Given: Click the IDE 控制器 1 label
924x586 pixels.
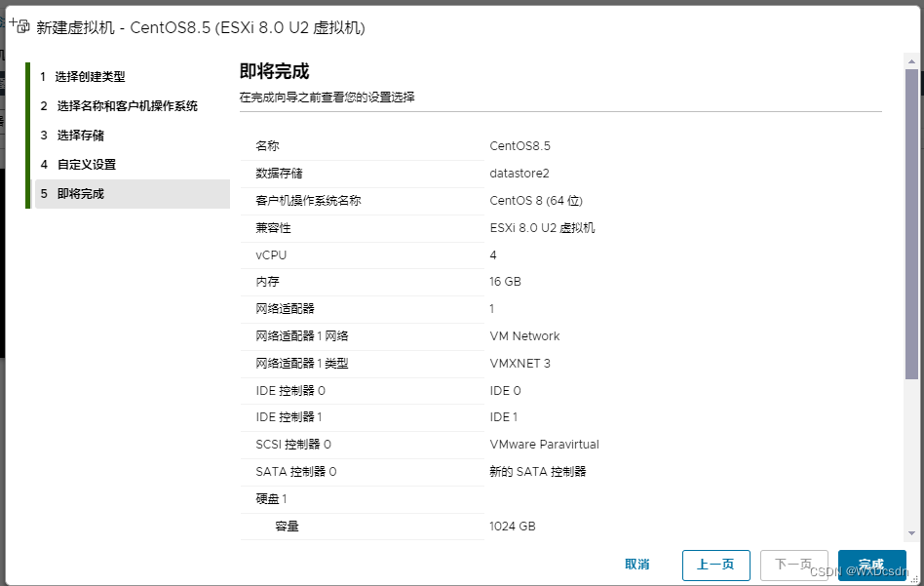Looking at the screenshot, I should pos(289,417).
